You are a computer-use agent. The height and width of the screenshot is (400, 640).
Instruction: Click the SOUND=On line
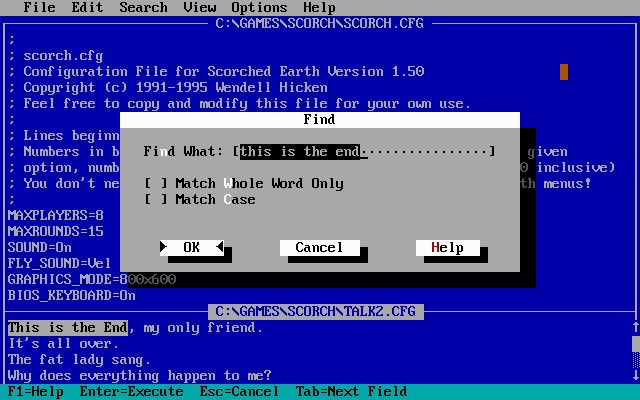(40, 247)
